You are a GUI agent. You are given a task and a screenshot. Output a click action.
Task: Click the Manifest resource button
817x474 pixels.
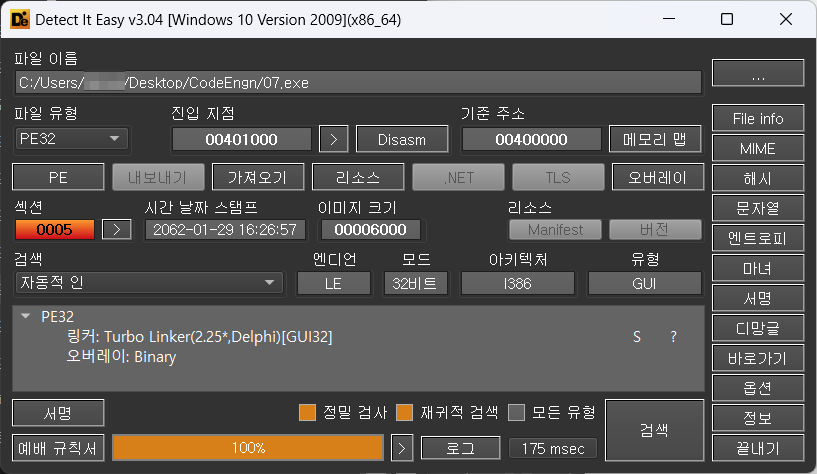[555, 230]
